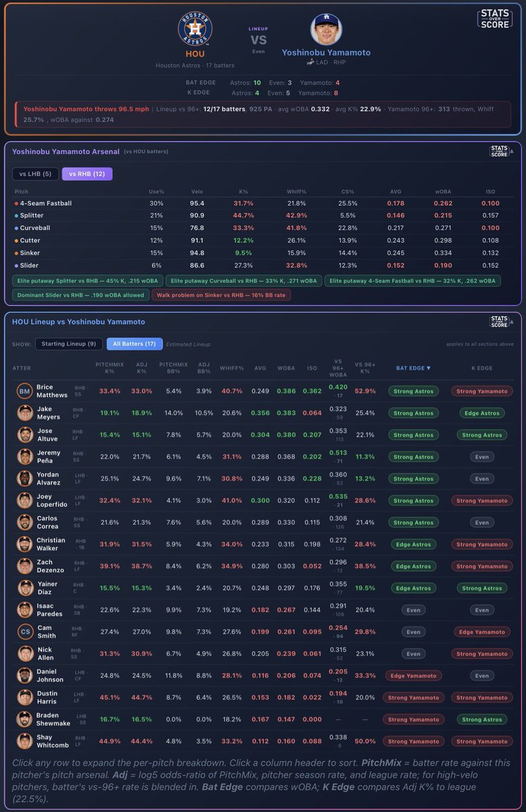The image size is (526, 812).
Task: Expand Yordan Alvarez row
Action: tap(263, 478)
